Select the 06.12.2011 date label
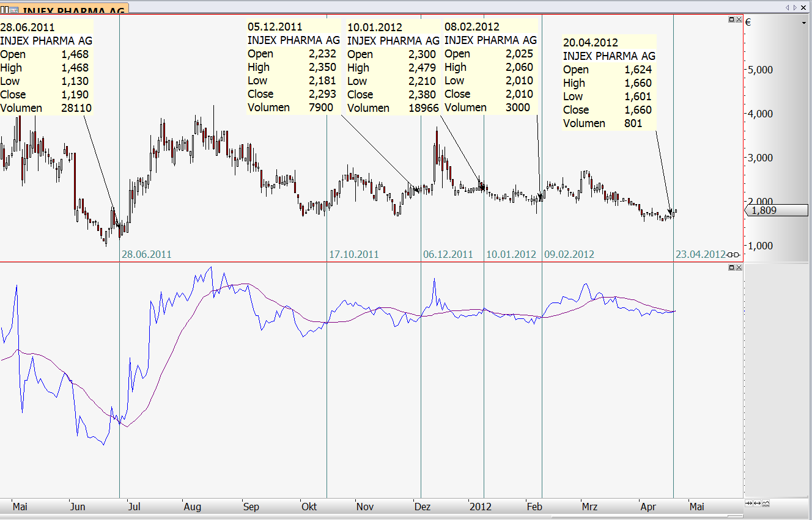812x520 pixels. 448,254
